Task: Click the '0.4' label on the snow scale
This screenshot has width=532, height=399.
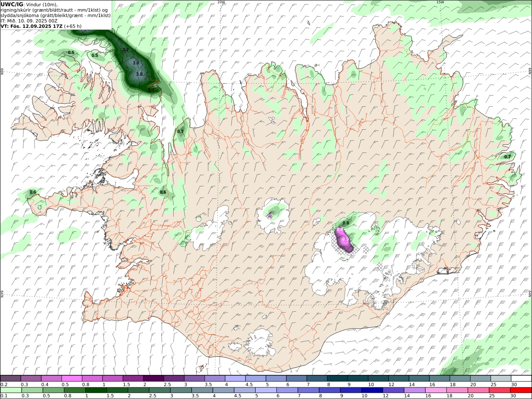Action: tap(45, 384)
